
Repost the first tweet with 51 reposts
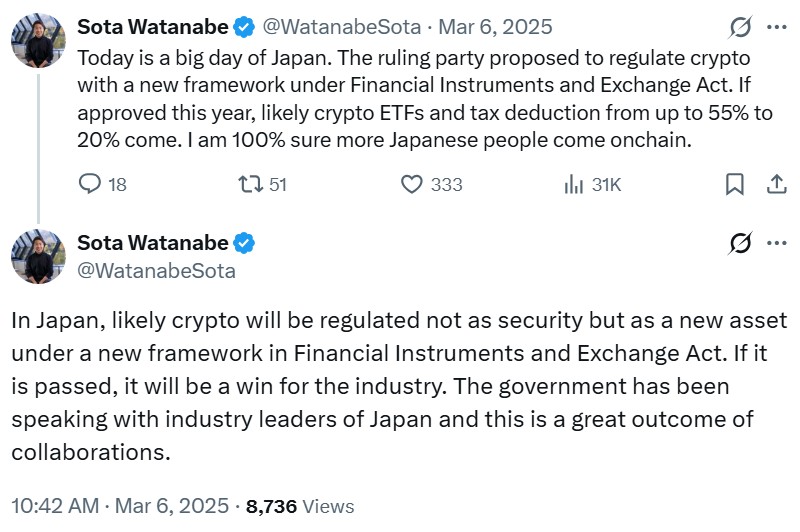tap(248, 184)
